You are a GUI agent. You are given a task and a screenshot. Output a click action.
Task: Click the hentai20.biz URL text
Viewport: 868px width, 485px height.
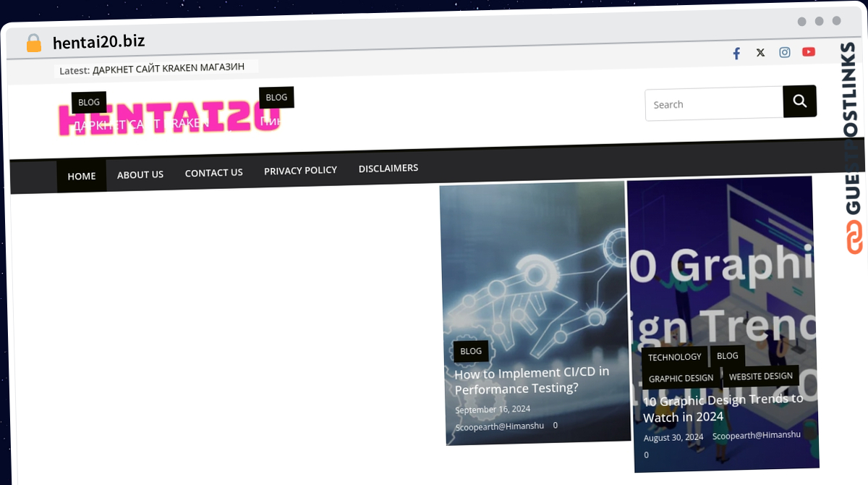point(99,42)
